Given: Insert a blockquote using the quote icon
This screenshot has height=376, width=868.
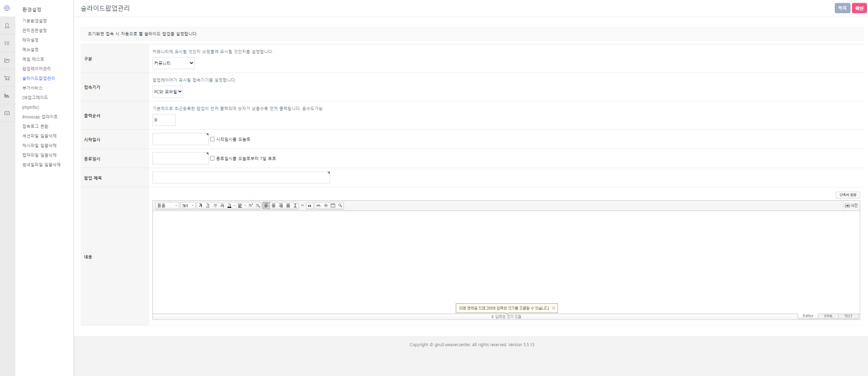Looking at the screenshot, I should [310, 206].
